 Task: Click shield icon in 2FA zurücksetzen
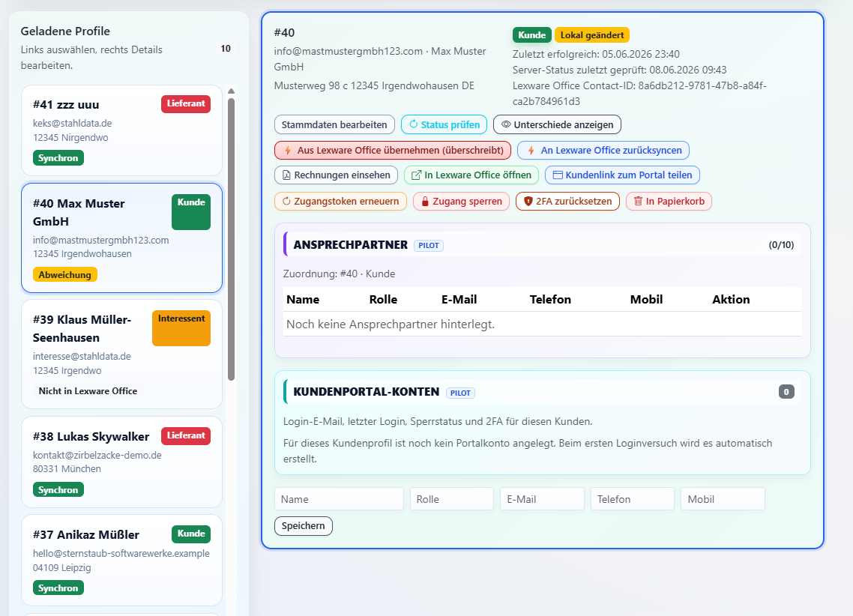click(528, 201)
